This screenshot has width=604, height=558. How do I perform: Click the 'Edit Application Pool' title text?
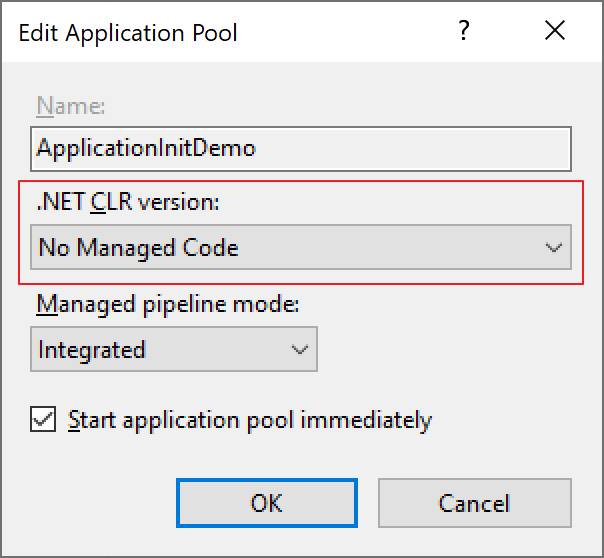point(129,34)
